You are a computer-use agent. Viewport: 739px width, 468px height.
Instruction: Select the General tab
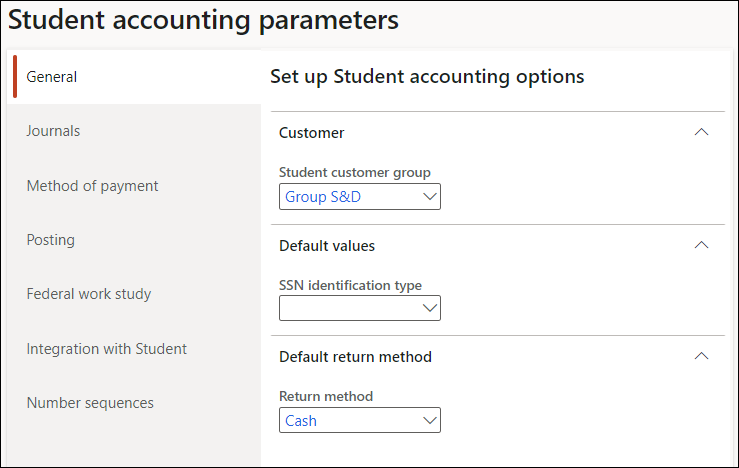(x=52, y=77)
